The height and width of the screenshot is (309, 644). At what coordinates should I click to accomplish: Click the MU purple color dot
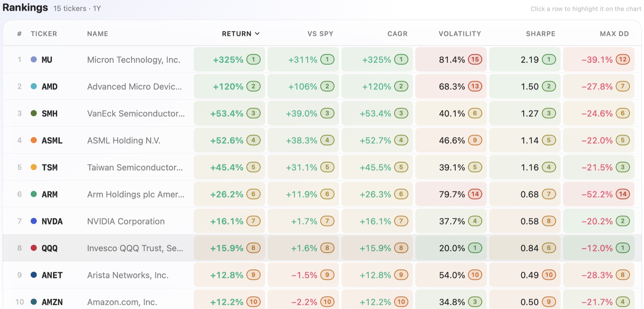coord(34,59)
